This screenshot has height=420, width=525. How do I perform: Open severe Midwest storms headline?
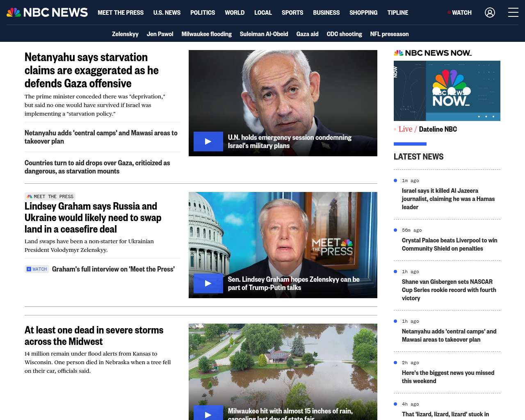click(x=94, y=336)
